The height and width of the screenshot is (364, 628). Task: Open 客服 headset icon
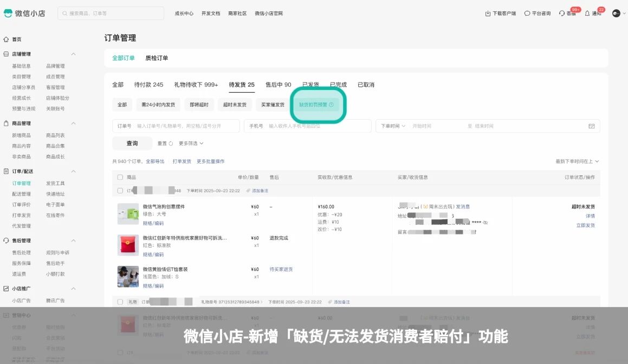[x=562, y=14]
